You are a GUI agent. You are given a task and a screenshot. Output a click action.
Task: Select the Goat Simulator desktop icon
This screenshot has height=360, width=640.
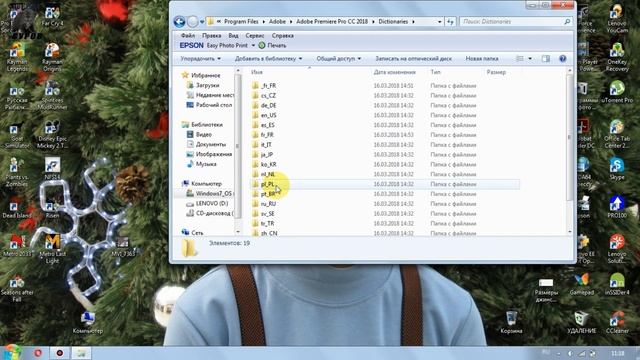(17, 135)
